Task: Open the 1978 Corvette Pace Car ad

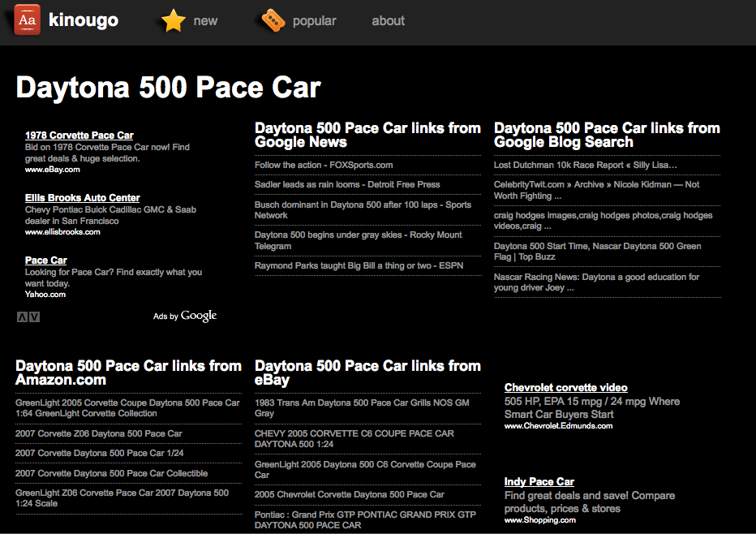Action: [79, 136]
